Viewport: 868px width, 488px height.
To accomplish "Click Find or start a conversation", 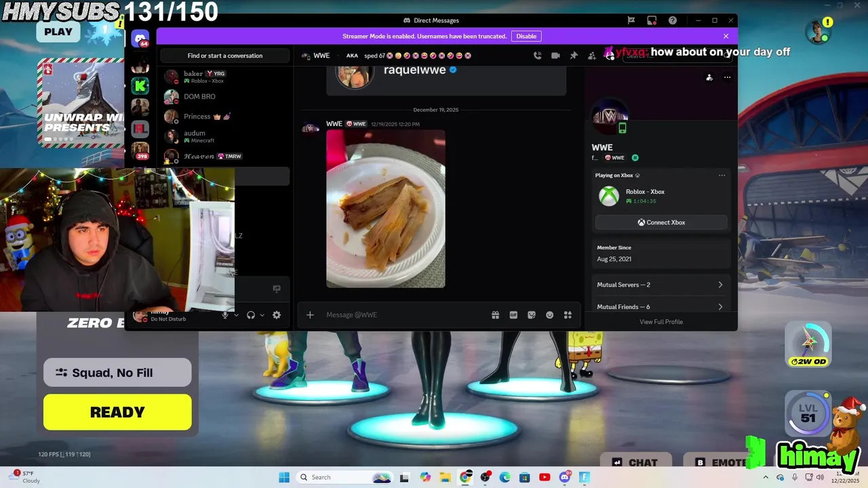I will (x=225, y=56).
